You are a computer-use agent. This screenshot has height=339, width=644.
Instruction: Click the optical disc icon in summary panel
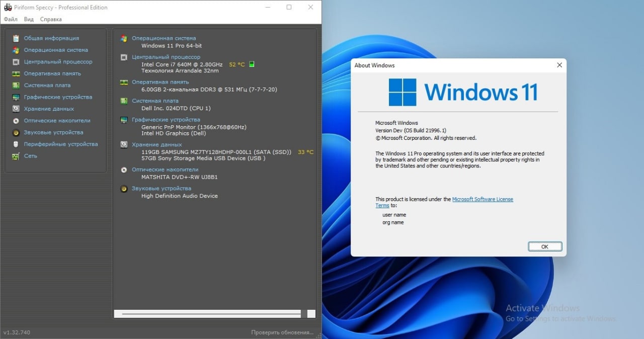click(124, 170)
